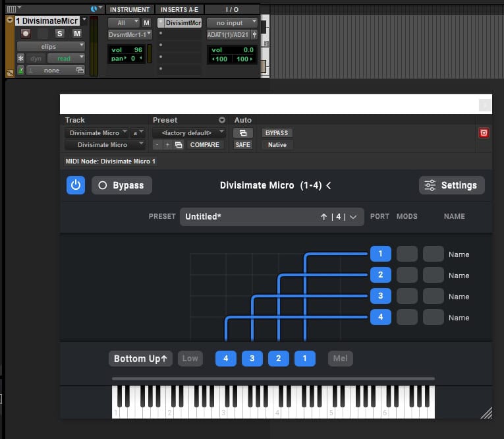Click voice 4 in the bottom row
This screenshot has width=504, height=439.
coord(226,359)
